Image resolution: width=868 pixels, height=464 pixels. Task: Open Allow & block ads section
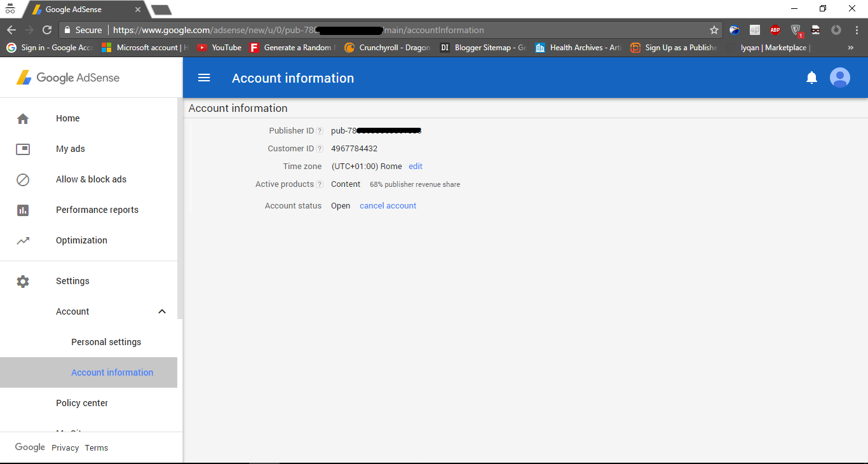[x=91, y=179]
